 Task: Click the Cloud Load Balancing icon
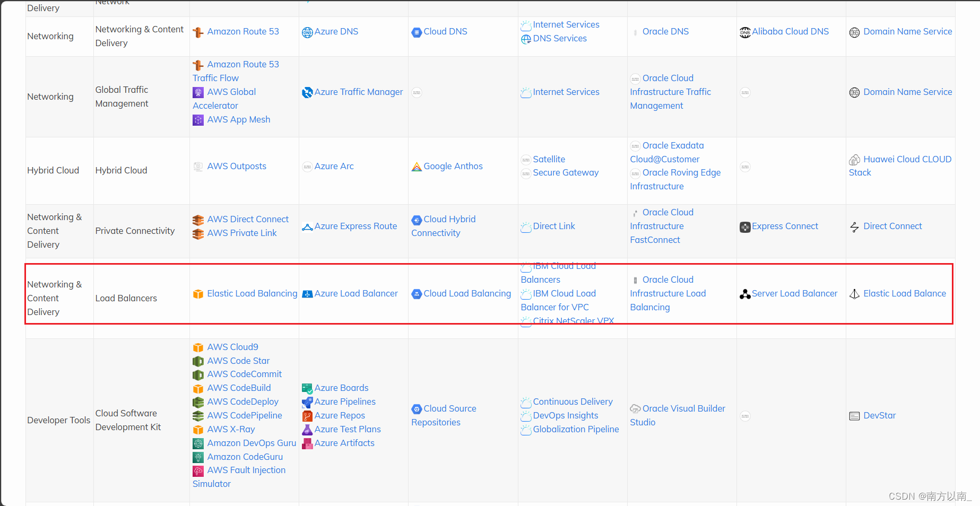coord(417,294)
